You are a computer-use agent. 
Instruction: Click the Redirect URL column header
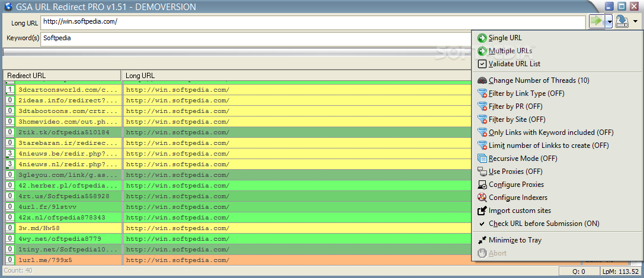coord(62,76)
